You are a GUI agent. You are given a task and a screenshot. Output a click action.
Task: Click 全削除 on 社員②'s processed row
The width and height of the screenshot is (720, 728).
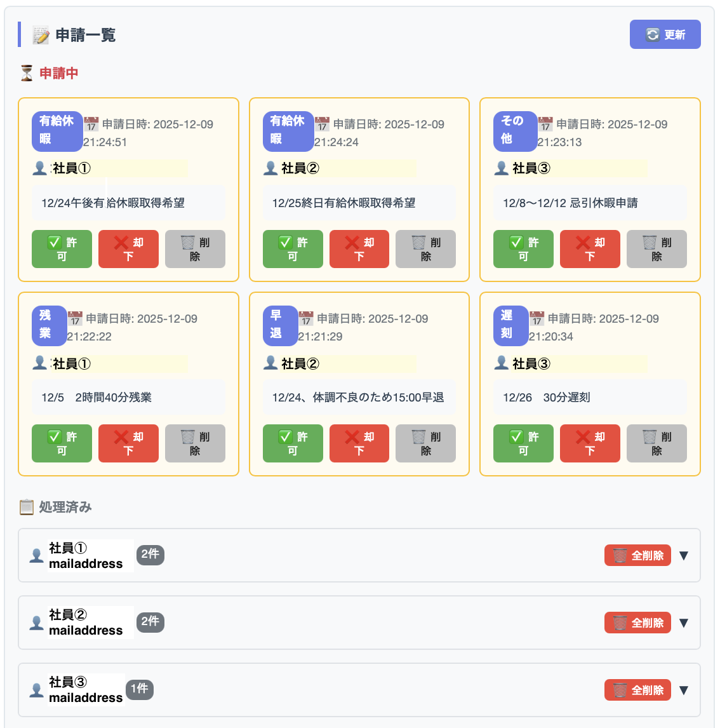[637, 623]
